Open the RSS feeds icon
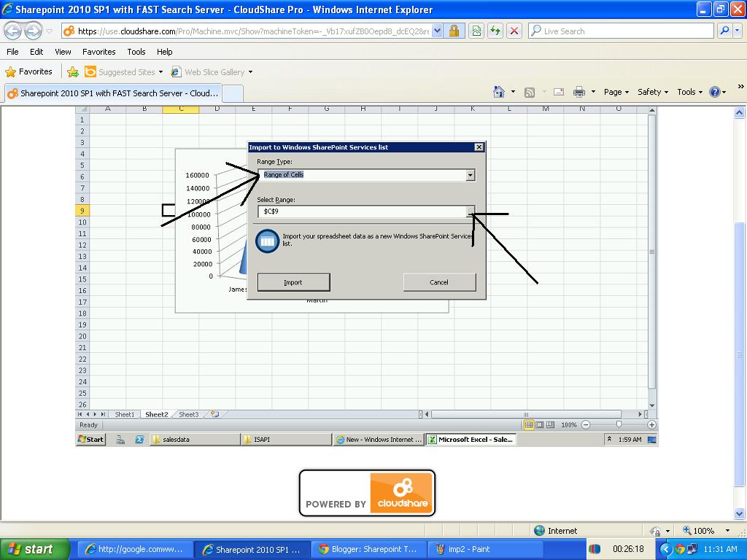Image resolution: width=747 pixels, height=560 pixels. tap(530, 92)
